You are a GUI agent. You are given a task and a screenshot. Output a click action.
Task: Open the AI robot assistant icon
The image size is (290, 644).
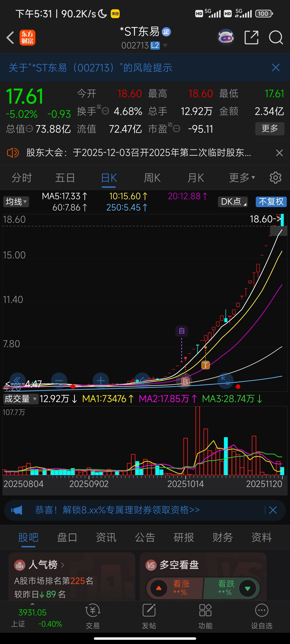pyautogui.click(x=226, y=37)
